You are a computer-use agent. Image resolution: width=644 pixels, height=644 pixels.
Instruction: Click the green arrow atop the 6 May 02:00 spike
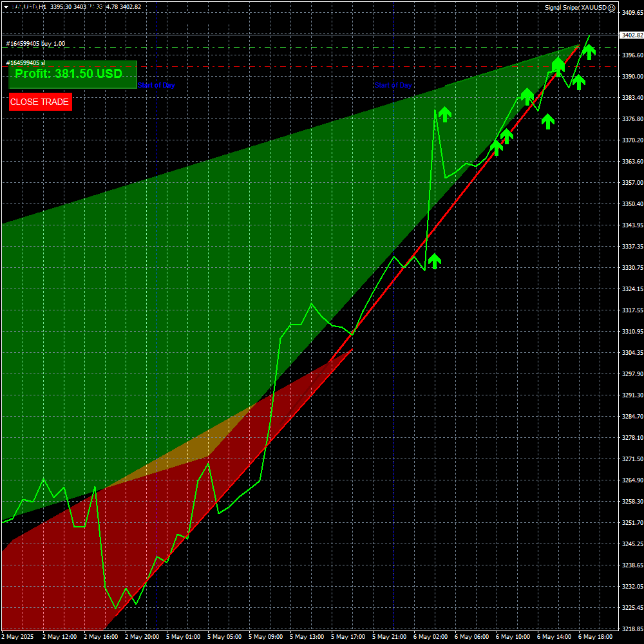445,114
